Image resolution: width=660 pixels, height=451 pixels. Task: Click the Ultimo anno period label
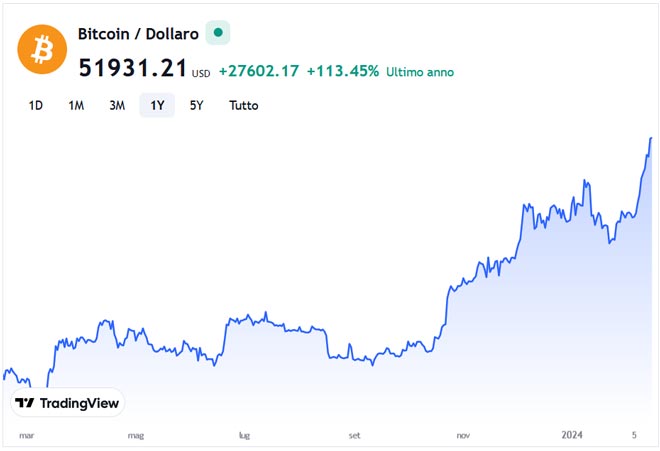point(420,72)
